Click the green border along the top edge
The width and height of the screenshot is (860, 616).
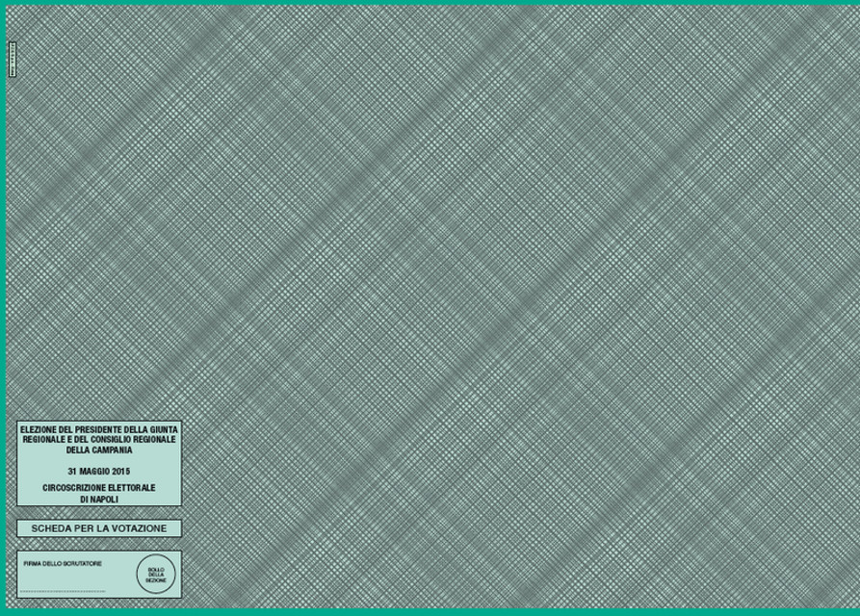430,2
